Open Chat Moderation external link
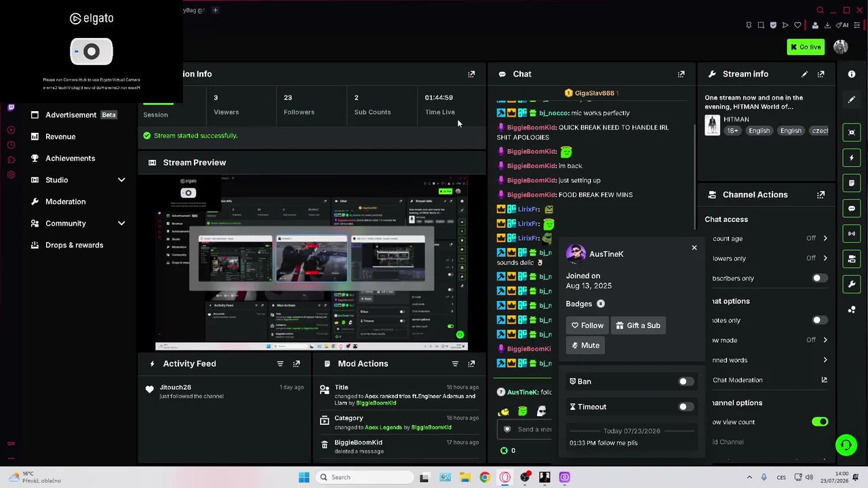Image resolution: width=868 pixels, height=488 pixels. pos(825,380)
